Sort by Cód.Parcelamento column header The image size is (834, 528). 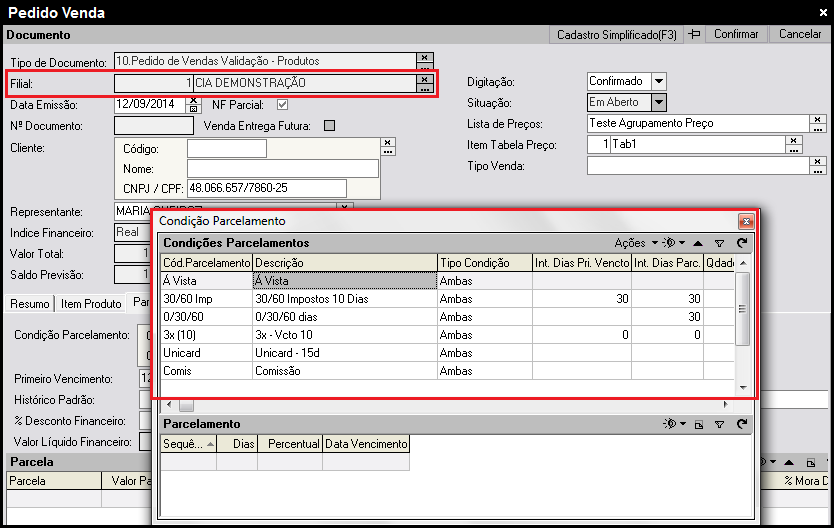(x=207, y=263)
